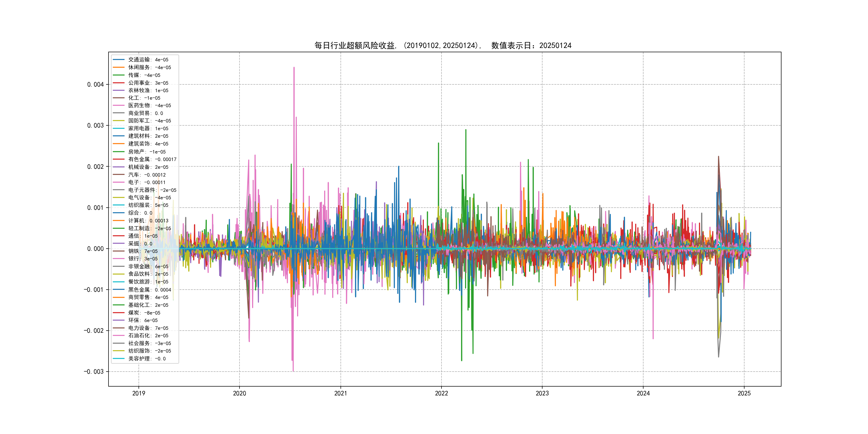Click the 2024 x-axis tick label
Screen dimensions: 868x434
(x=643, y=393)
